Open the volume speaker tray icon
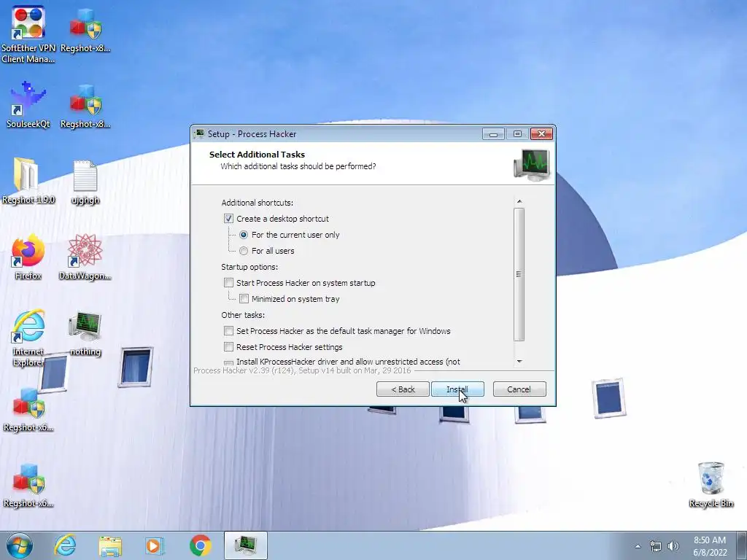The height and width of the screenshot is (560, 747). [673, 546]
